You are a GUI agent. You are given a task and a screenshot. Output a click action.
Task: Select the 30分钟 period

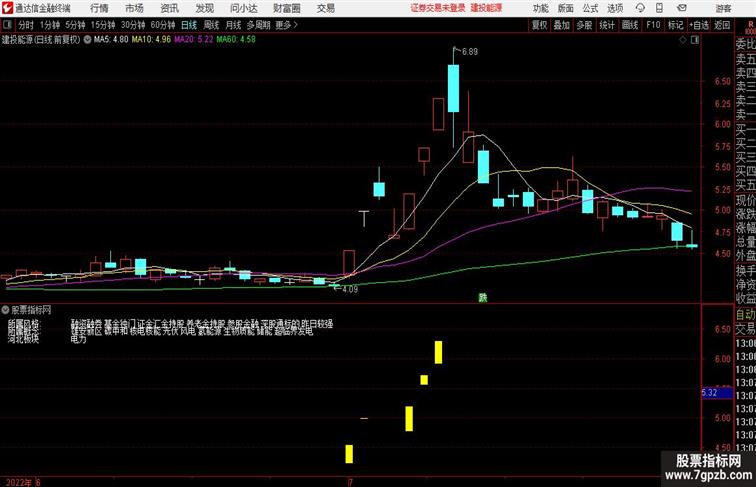point(133,25)
